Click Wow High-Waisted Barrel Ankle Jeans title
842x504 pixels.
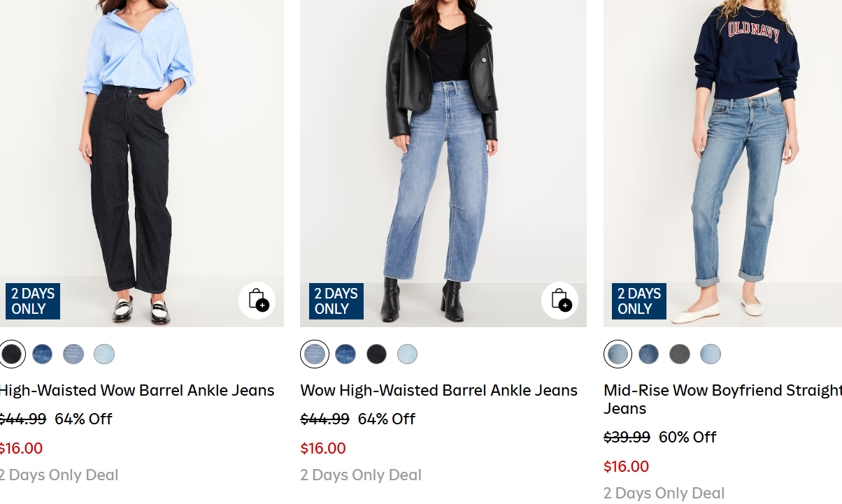(438, 390)
